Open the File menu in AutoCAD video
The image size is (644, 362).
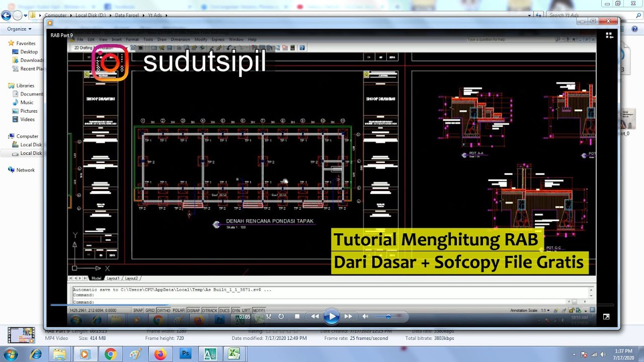80,39
